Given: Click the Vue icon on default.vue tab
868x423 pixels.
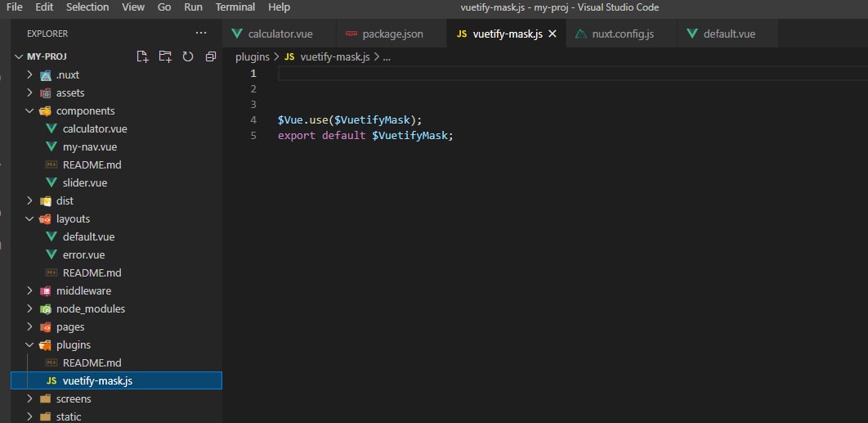Looking at the screenshot, I should pos(692,34).
